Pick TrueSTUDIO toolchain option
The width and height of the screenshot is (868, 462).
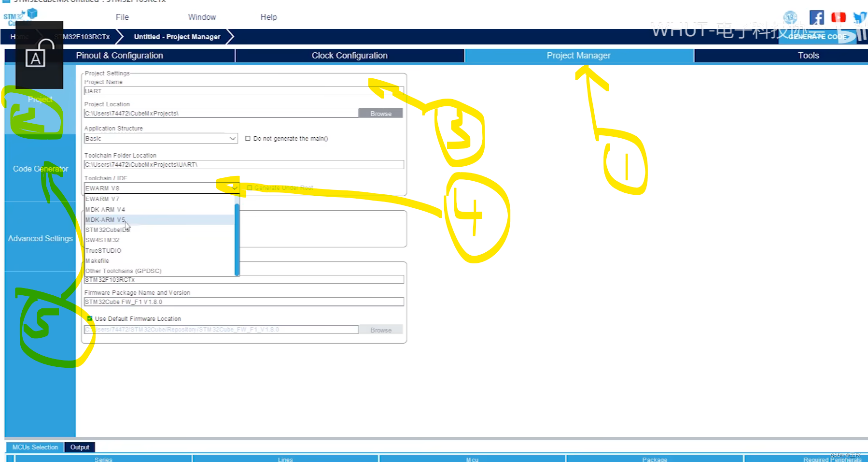click(x=159, y=250)
